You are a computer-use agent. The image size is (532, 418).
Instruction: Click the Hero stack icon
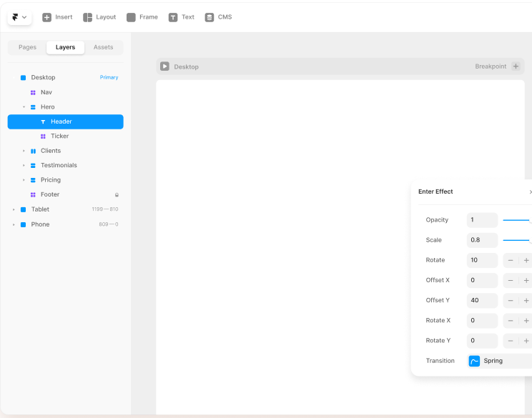(x=33, y=107)
